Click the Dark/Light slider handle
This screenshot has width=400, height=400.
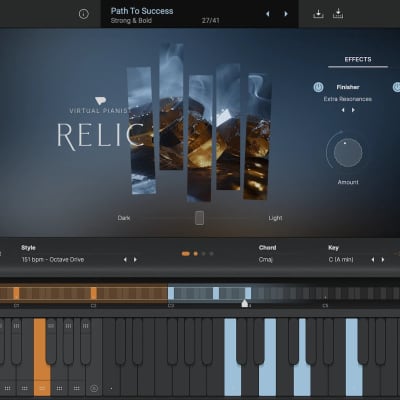[x=199, y=218]
